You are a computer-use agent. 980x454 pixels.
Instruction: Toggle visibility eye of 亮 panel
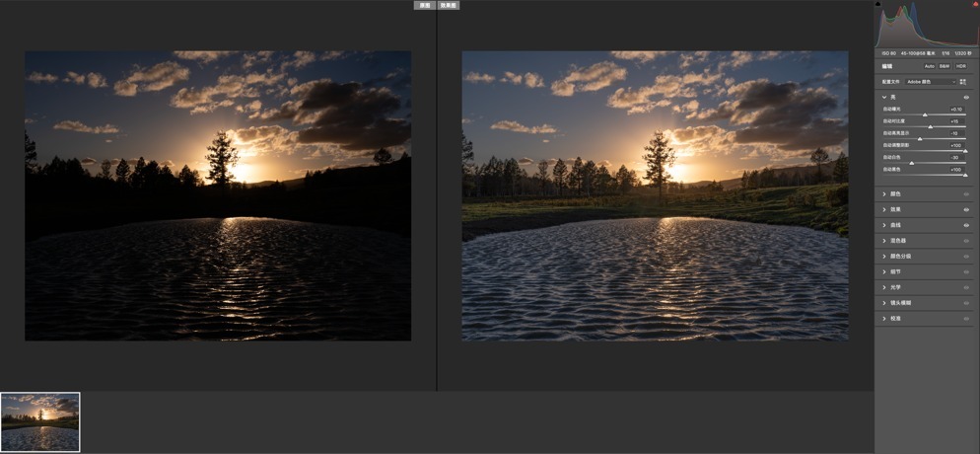(966, 98)
